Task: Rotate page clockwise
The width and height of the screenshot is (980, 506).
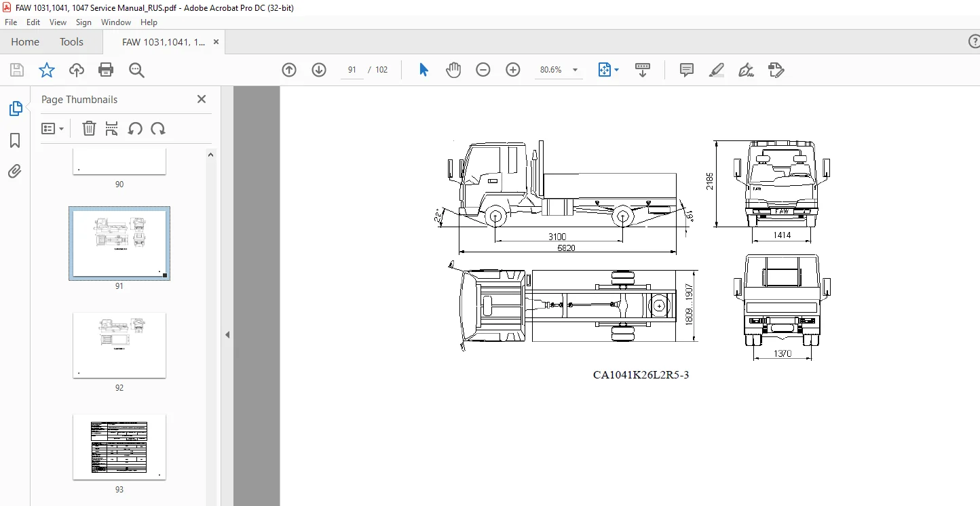Action: pyautogui.click(x=158, y=129)
